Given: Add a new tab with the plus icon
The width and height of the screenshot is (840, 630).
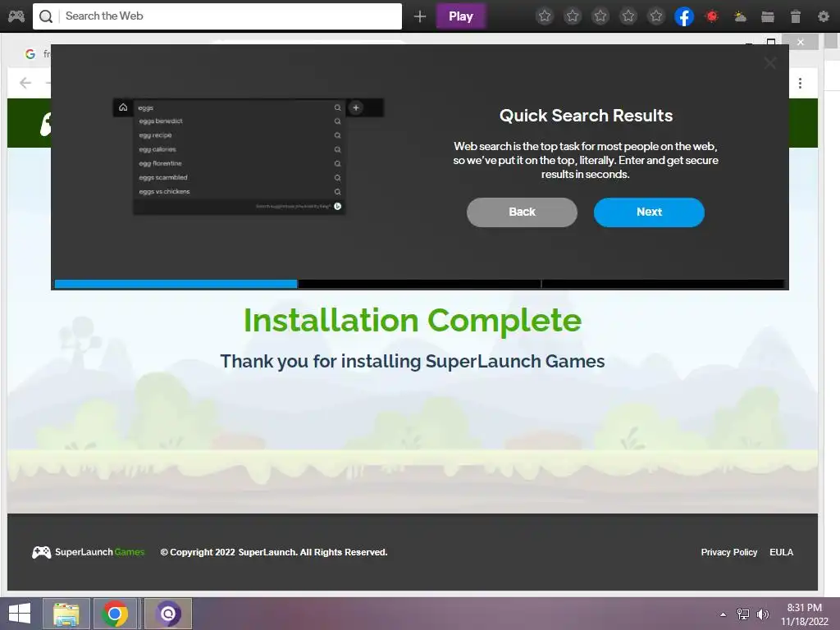Looking at the screenshot, I should [x=420, y=16].
